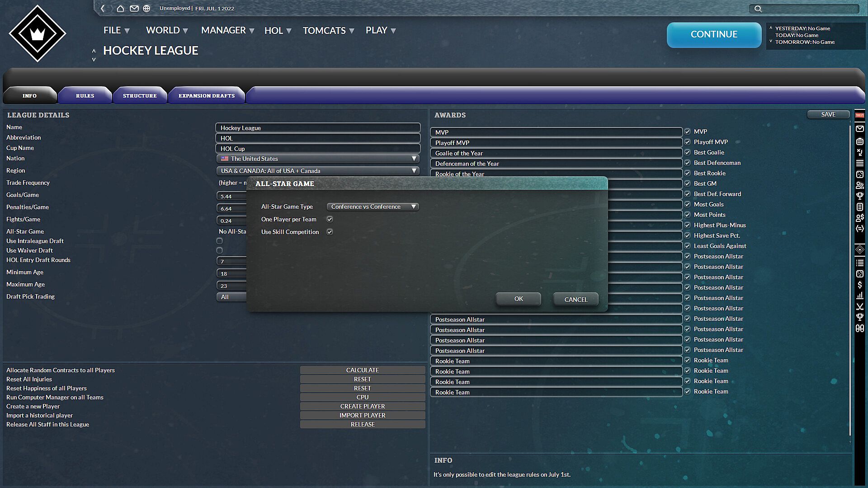This screenshot has height=488, width=868.
Task: Click the dollar sign icon in right sidebar
Action: pos(859,285)
